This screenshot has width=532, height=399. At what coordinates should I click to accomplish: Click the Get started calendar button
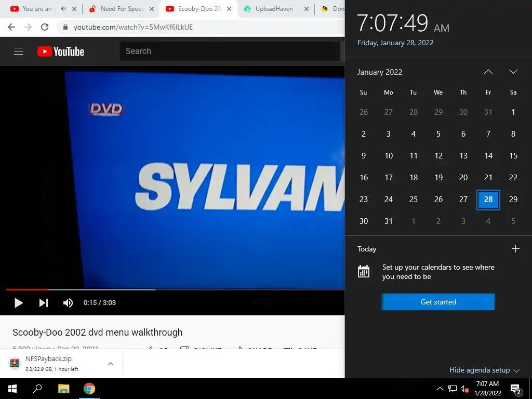438,302
